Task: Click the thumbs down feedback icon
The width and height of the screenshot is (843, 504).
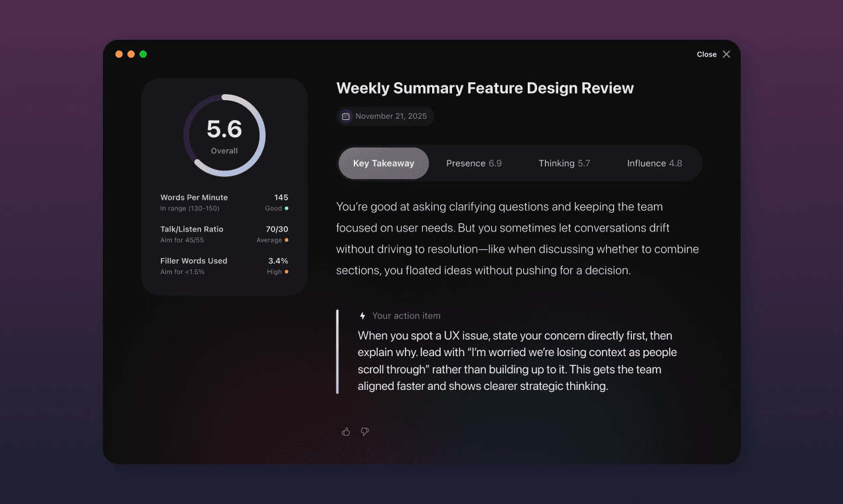Action: click(x=364, y=432)
